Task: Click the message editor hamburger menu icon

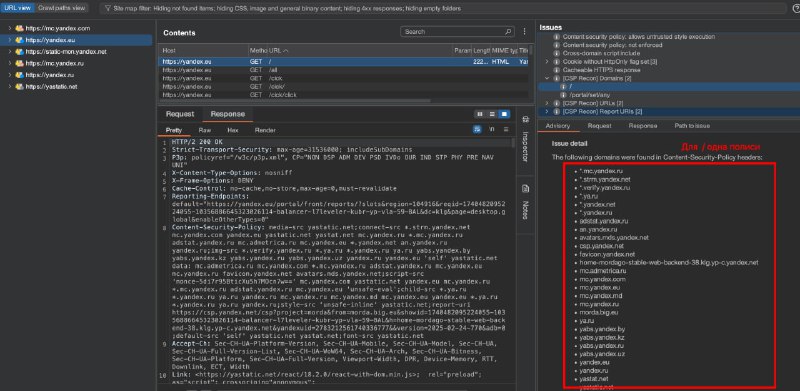Action: pyautogui.click(x=506, y=130)
